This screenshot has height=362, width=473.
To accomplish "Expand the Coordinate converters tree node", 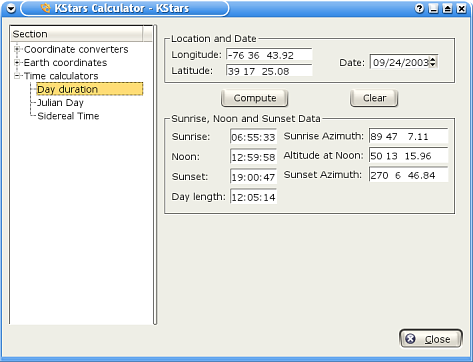I will pos(17,49).
